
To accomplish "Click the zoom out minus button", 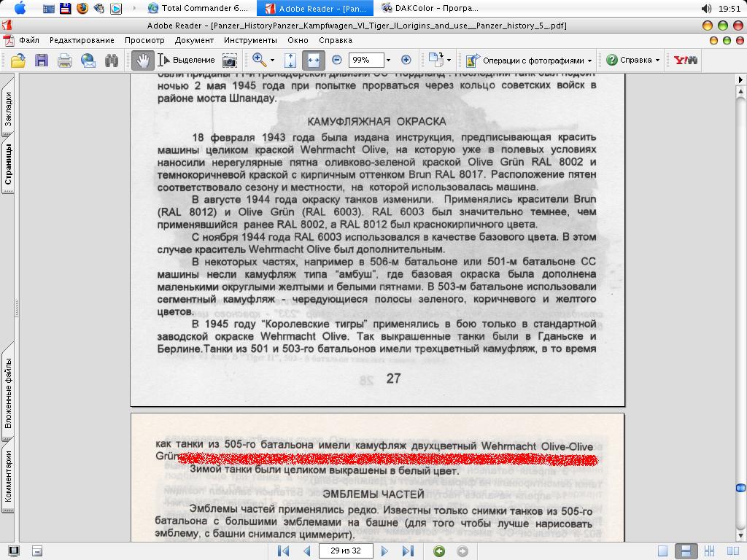I will point(337,60).
